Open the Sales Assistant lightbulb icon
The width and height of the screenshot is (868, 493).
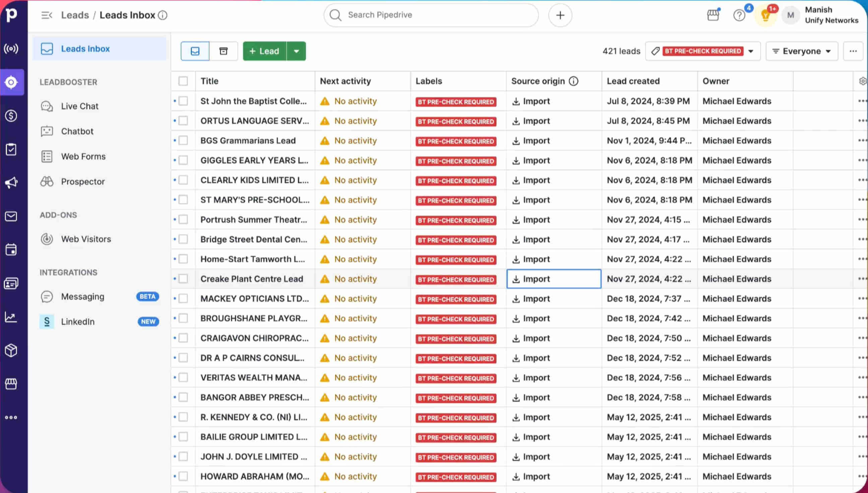coord(765,15)
